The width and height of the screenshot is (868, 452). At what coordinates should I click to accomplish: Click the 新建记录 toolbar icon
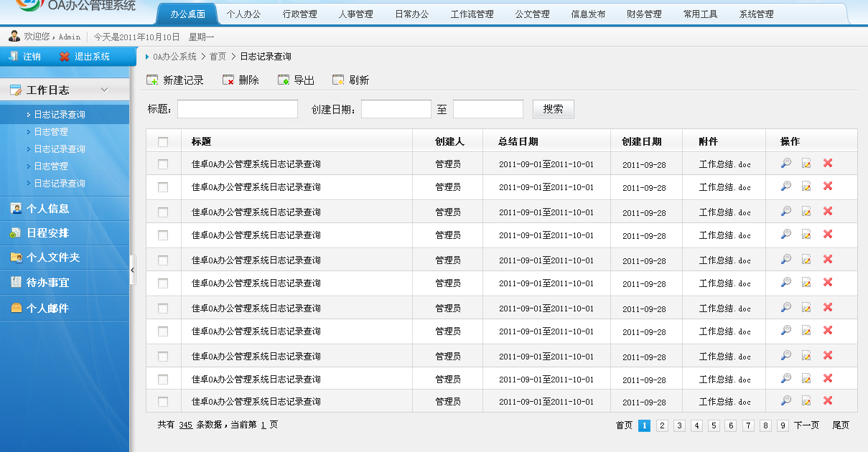(x=152, y=80)
